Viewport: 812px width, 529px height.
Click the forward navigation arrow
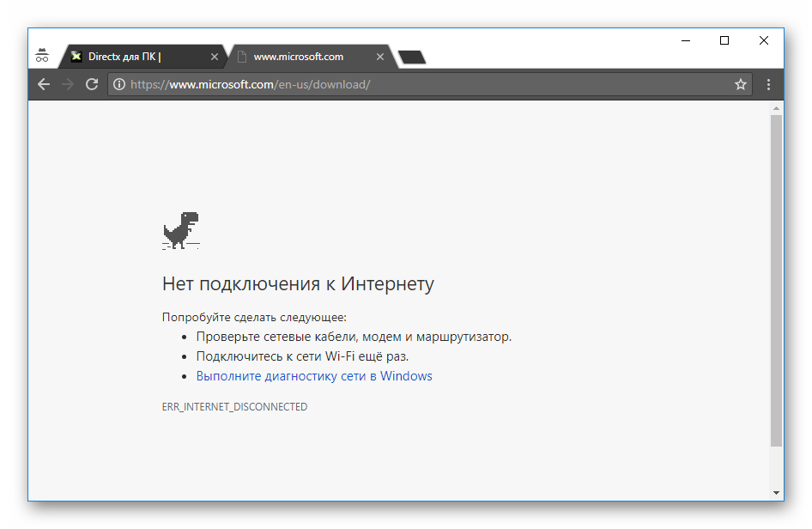[x=67, y=84]
